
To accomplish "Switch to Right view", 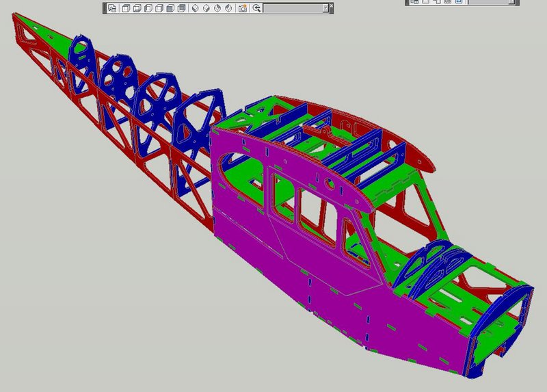I will tap(159, 8).
